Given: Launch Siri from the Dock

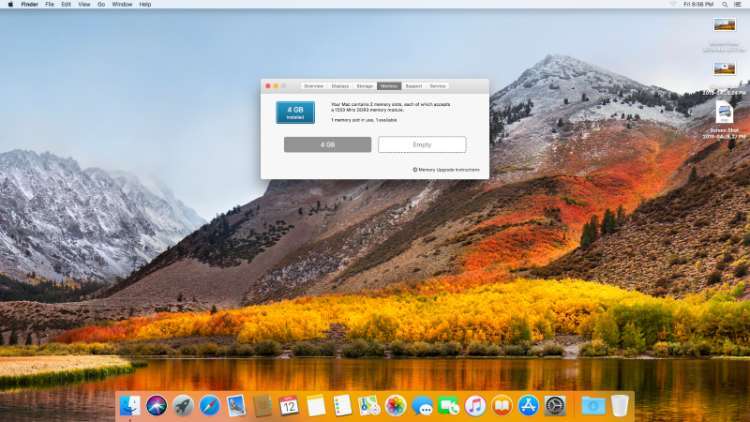Looking at the screenshot, I should [156, 405].
